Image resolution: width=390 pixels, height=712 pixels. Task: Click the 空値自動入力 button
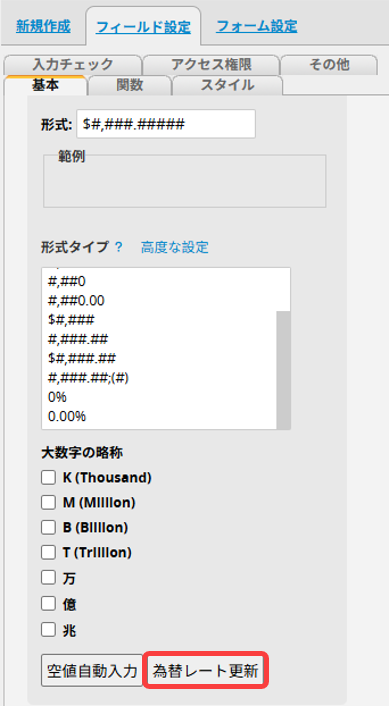[x=92, y=670]
